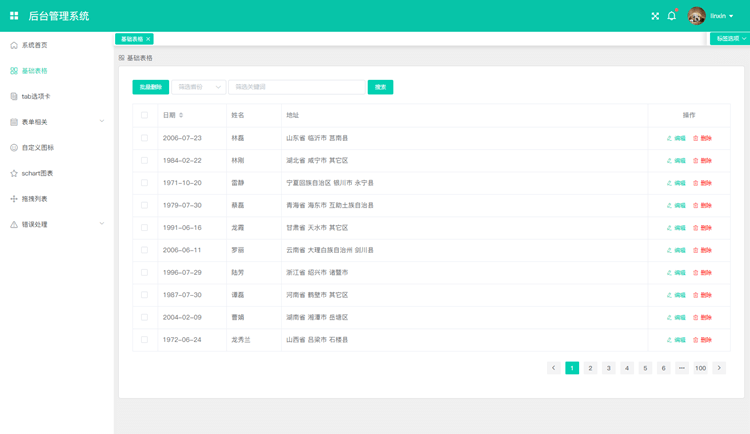The height and width of the screenshot is (434, 750).
Task: Open the 筛选省份 province dropdown
Action: 199,87
